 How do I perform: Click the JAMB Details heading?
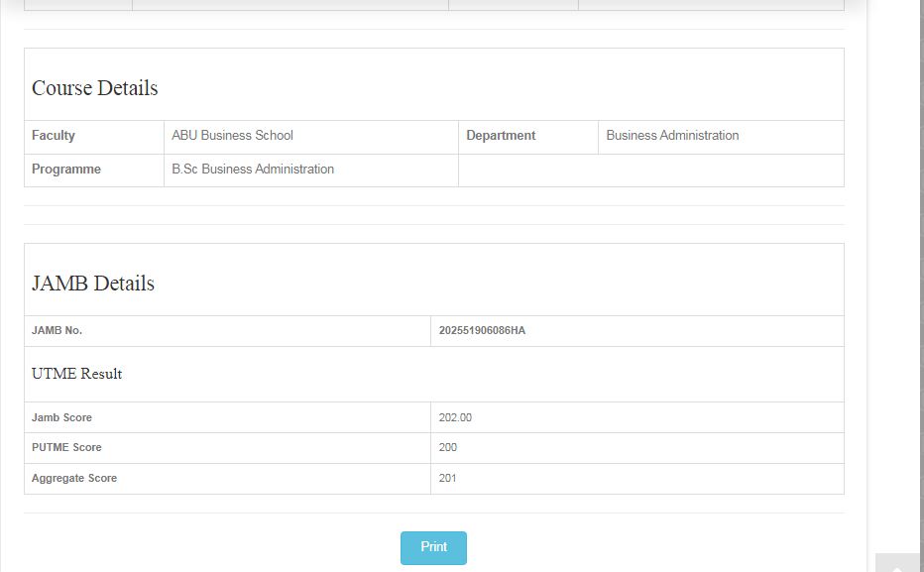93,284
